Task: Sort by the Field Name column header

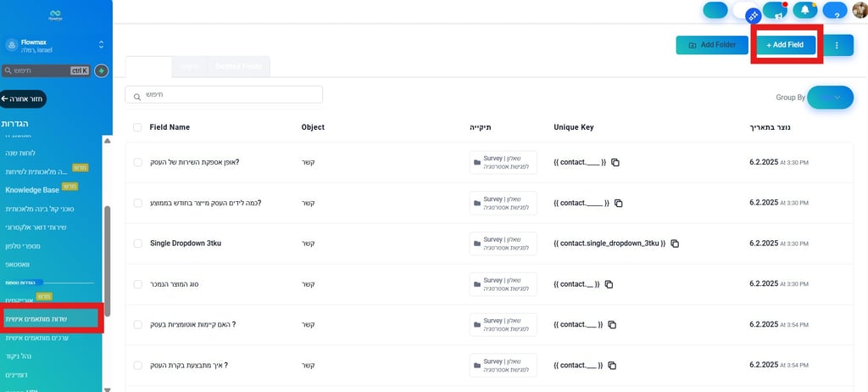Action: coord(170,127)
